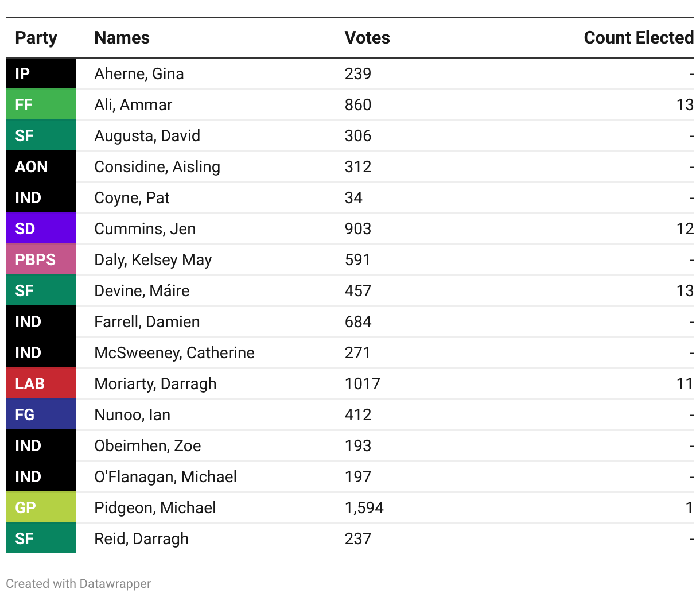Viewport: 700px width, 597px height.
Task: Select the name Cummins, Jen
Action: (145, 228)
